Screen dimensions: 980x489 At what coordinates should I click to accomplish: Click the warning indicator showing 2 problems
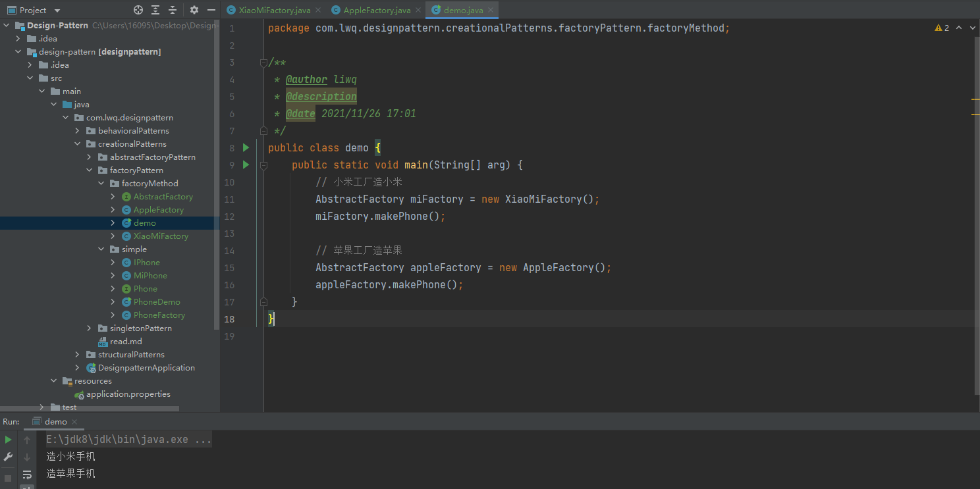tap(942, 28)
